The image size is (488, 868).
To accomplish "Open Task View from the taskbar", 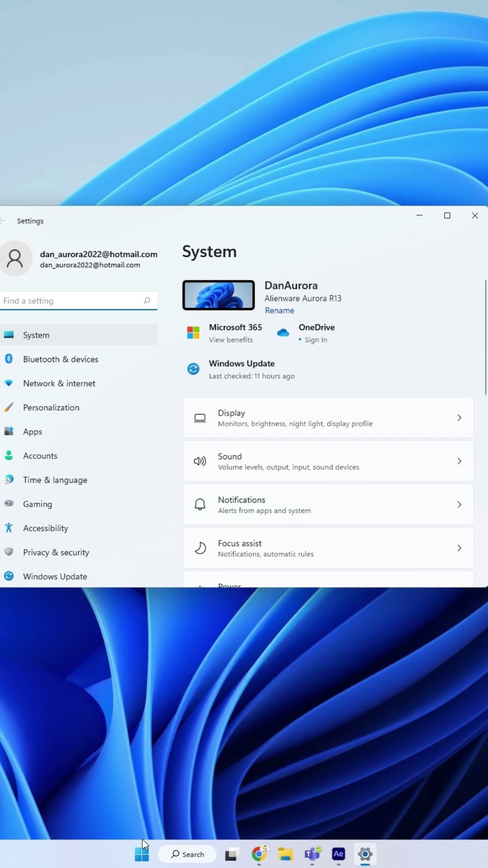I will pos(231,854).
